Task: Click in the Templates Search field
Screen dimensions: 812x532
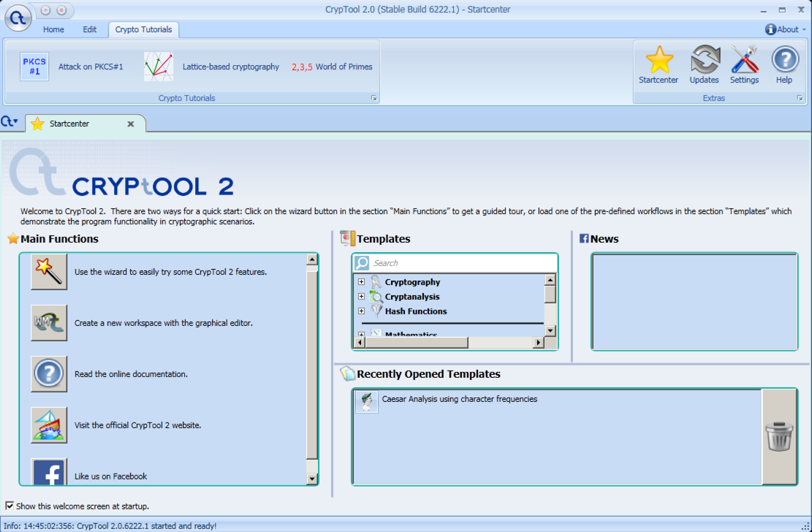Action: [x=463, y=263]
